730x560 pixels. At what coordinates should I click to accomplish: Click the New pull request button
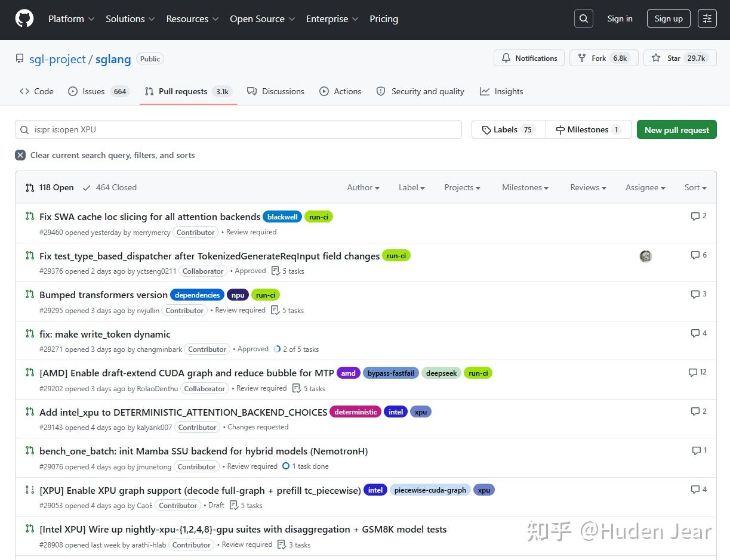click(677, 129)
